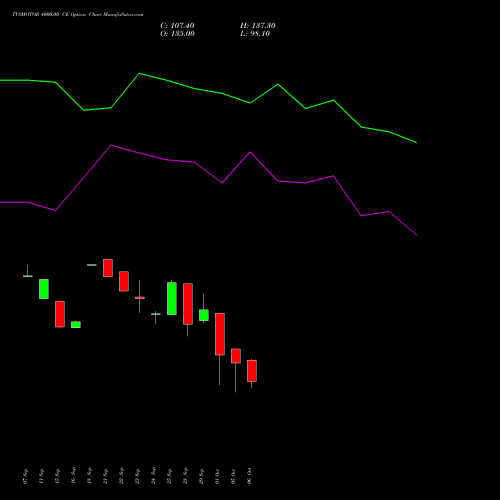
Task: Select the red candle above 22 Sep
Action: (x=124, y=281)
